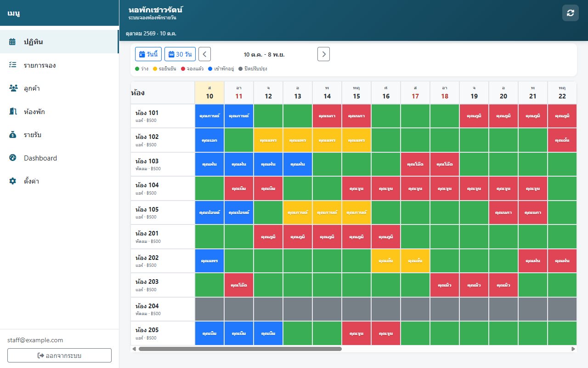Open คุณเอก booking in ห้อง 102 on 10
This screenshot has width=588, height=368.
tap(209, 140)
